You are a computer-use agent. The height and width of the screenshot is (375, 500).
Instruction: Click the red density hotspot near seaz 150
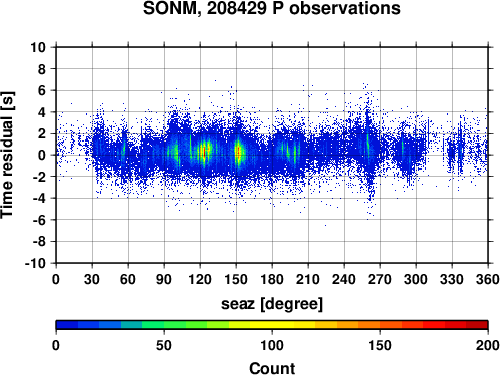click(x=238, y=152)
